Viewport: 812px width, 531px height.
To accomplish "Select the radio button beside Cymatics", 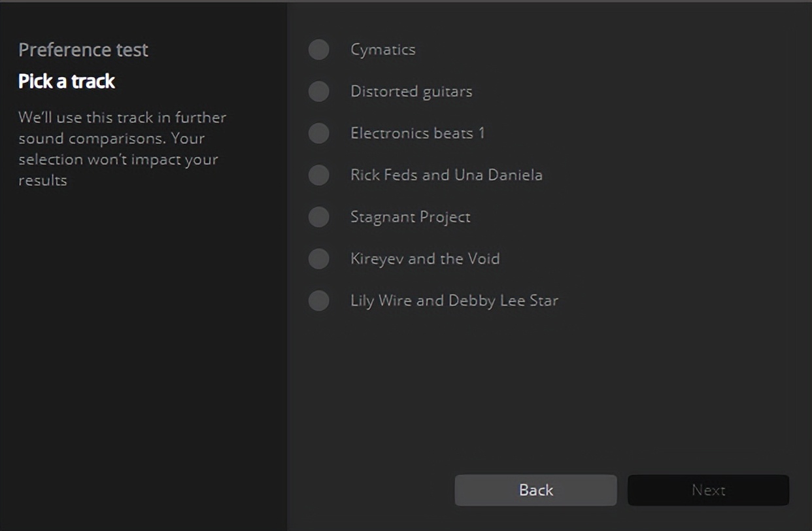I will (318, 50).
